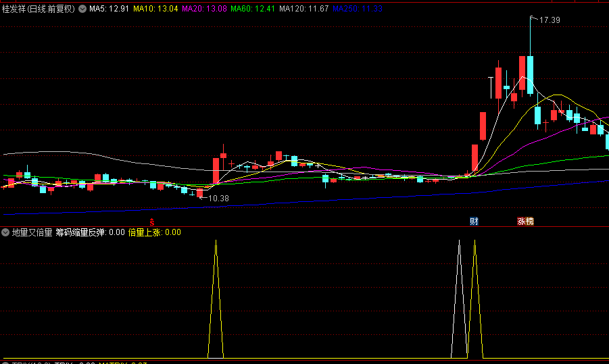
Task: Click the 17.39 high price label
Action: [550, 20]
